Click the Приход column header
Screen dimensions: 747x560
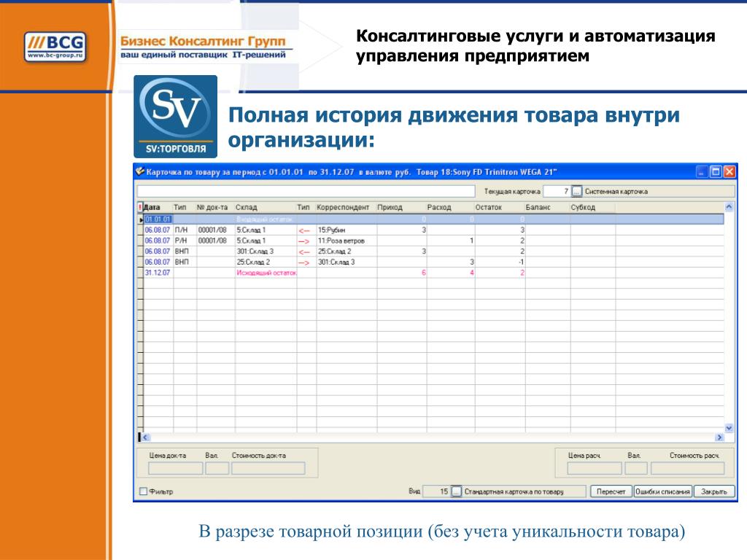[401, 208]
